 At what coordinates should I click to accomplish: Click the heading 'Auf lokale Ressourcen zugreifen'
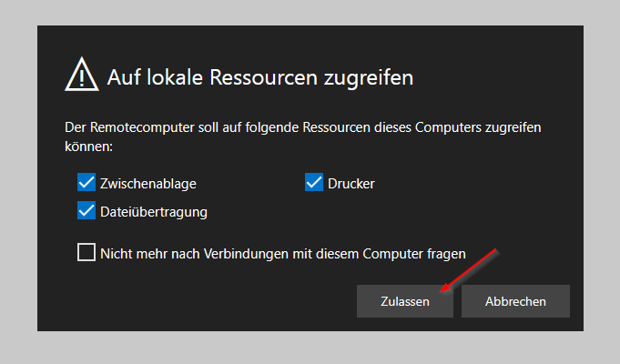pos(260,77)
